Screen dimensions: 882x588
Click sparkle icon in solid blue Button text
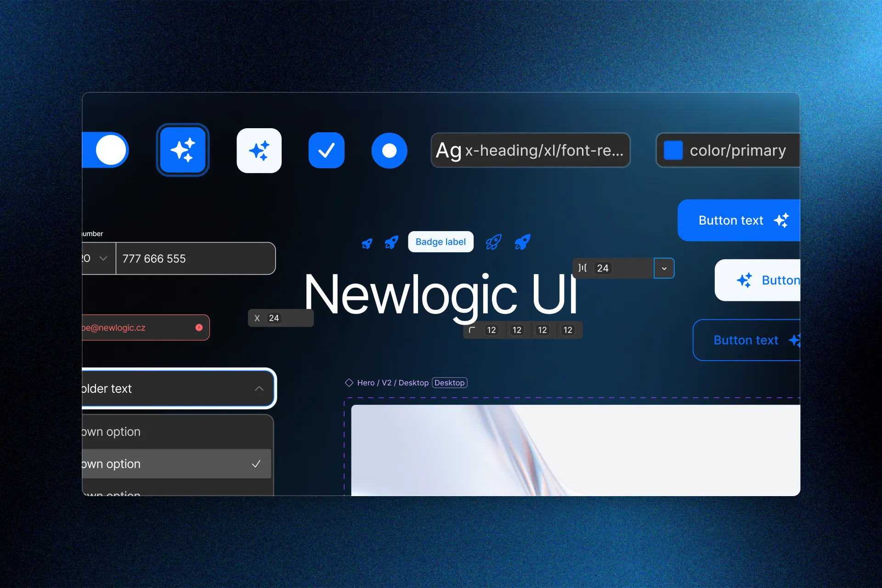(781, 220)
